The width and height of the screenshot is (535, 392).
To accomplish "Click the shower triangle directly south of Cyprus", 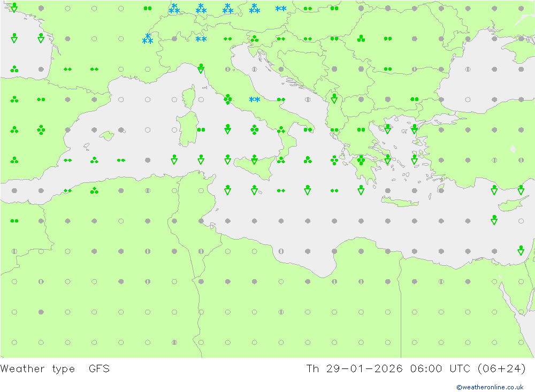I will 494,220.
